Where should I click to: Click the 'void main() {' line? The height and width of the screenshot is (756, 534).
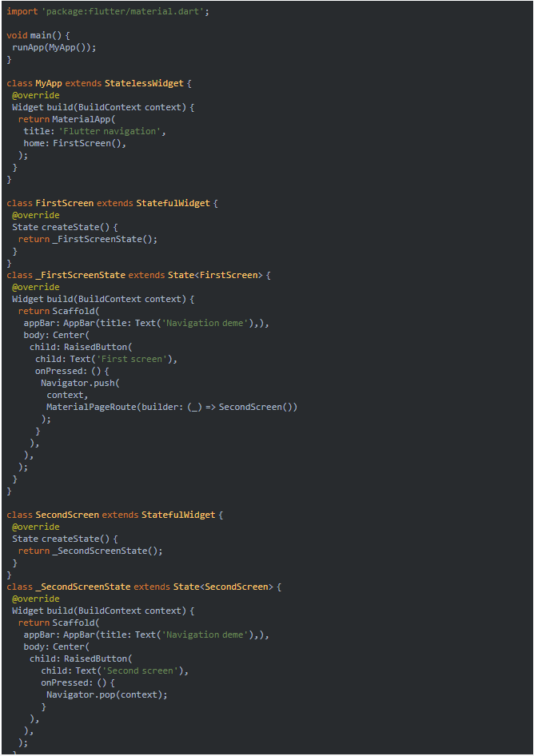pos(38,35)
